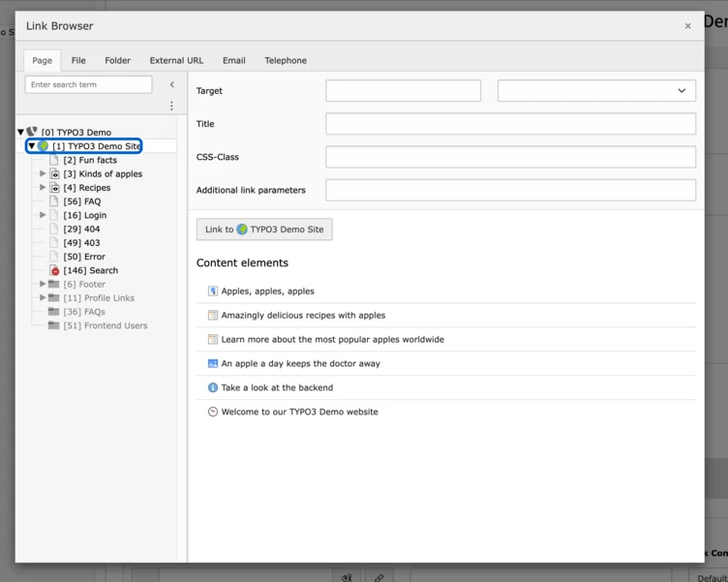Select [50] Error page in tree
The image size is (728, 582).
(84, 257)
